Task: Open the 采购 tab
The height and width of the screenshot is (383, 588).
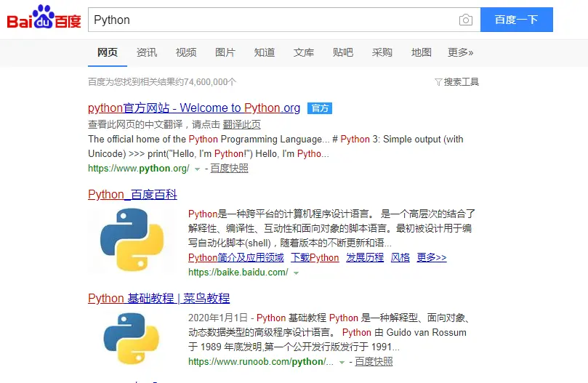Action: [x=382, y=52]
